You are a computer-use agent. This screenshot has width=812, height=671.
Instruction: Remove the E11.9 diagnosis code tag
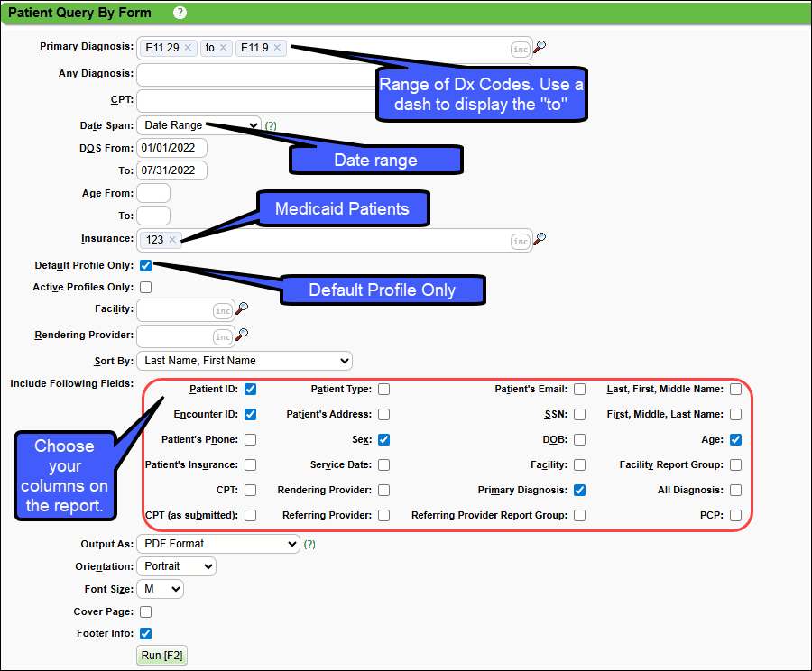(x=277, y=48)
